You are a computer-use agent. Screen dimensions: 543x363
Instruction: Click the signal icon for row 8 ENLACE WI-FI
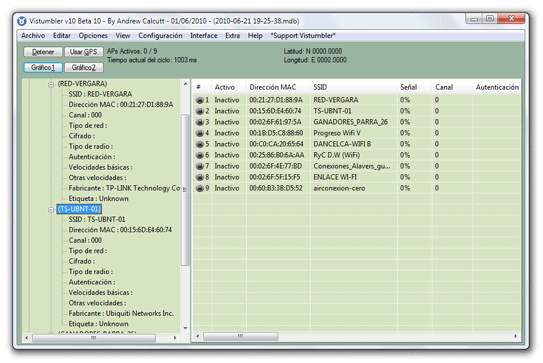(199, 177)
